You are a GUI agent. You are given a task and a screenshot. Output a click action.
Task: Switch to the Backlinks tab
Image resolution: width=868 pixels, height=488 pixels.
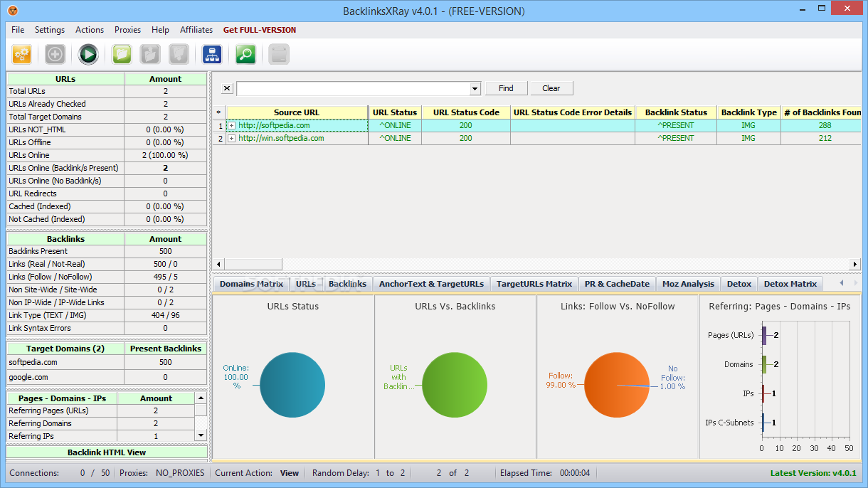[x=347, y=284]
